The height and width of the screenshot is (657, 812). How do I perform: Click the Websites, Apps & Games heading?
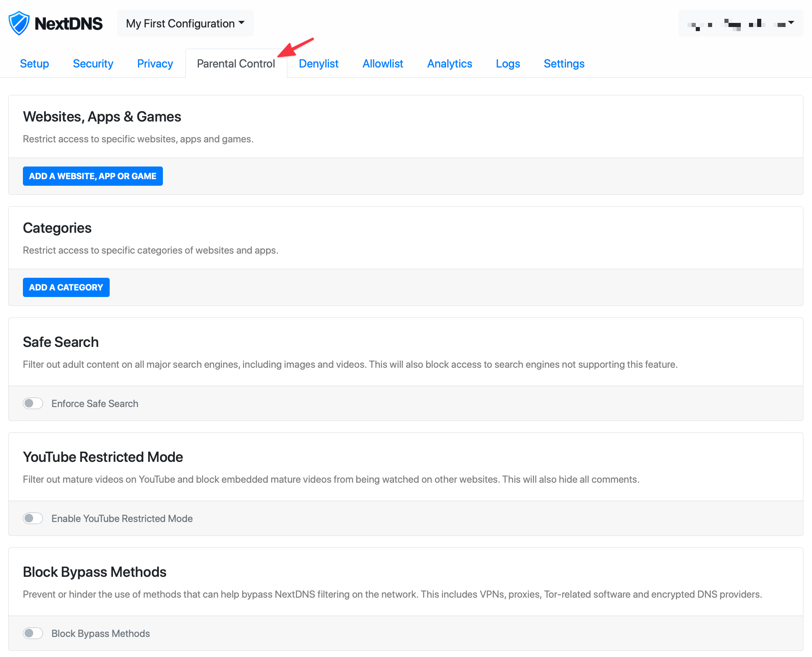point(102,117)
